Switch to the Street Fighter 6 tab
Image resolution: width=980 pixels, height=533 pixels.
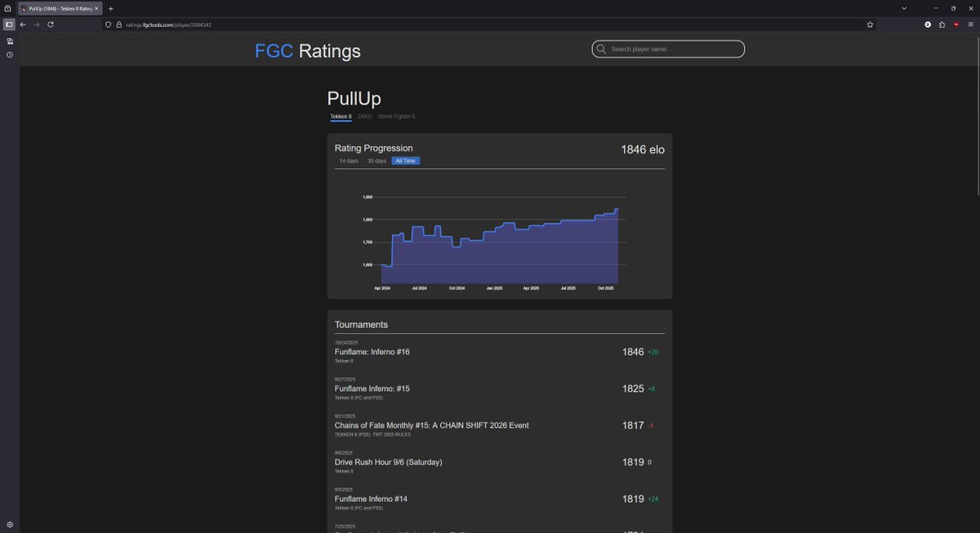tap(396, 117)
